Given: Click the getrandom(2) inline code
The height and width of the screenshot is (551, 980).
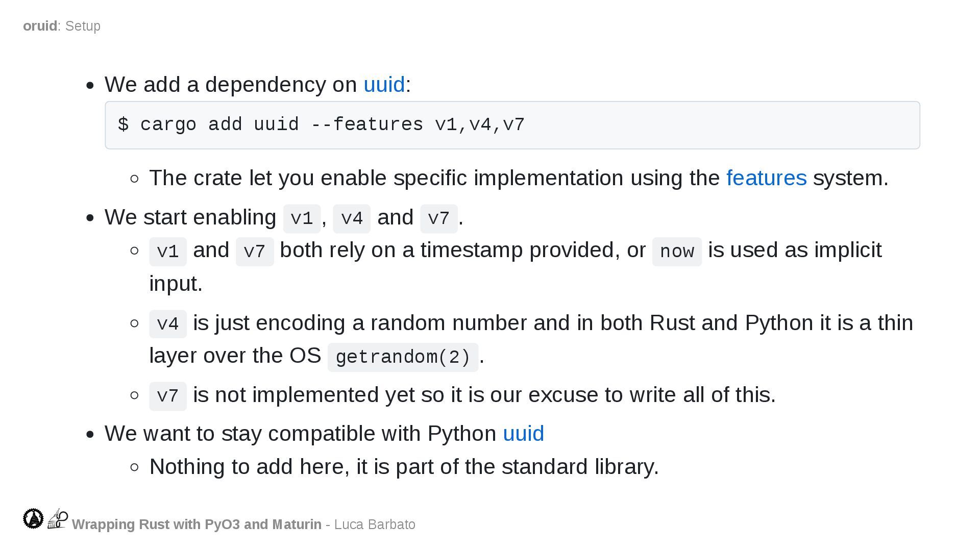Looking at the screenshot, I should pos(403,357).
